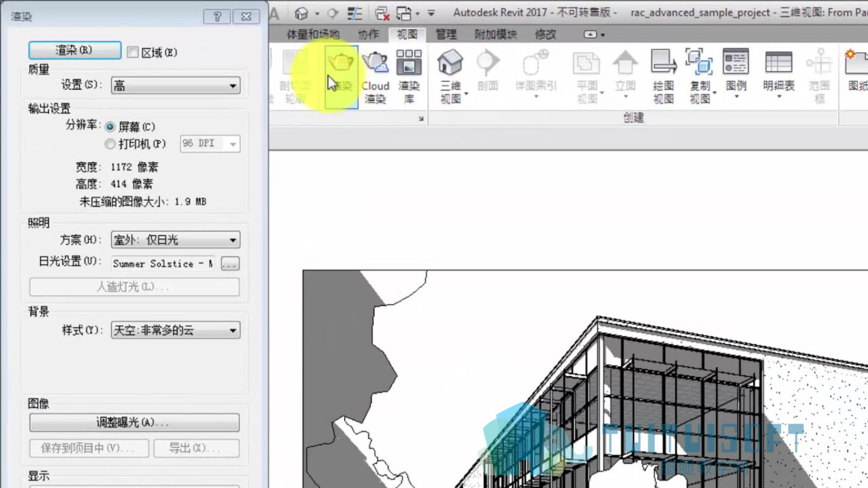868x488 pixels.
Task: Open the 修改 ribbon tab
Action: coord(545,34)
